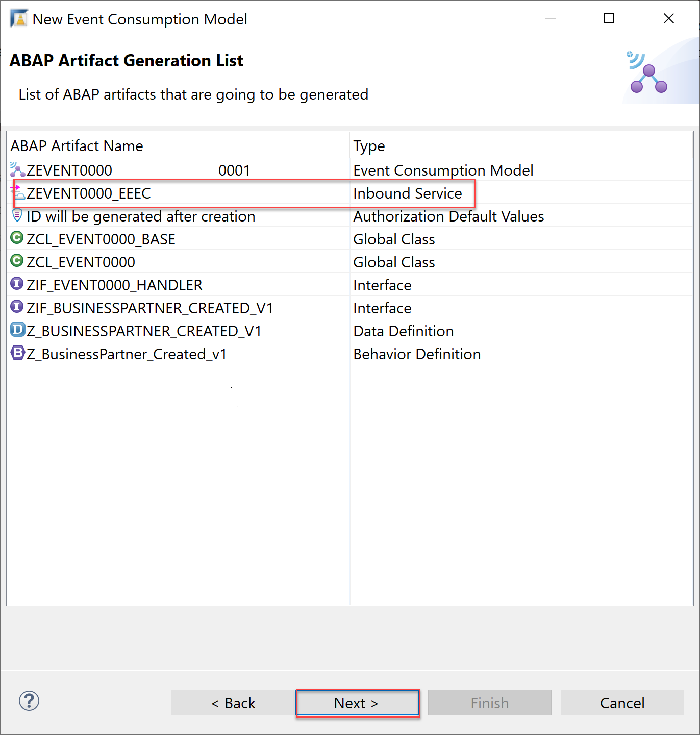
Task: Cancel the New Event Consumption Model wizard
Action: tap(622, 703)
